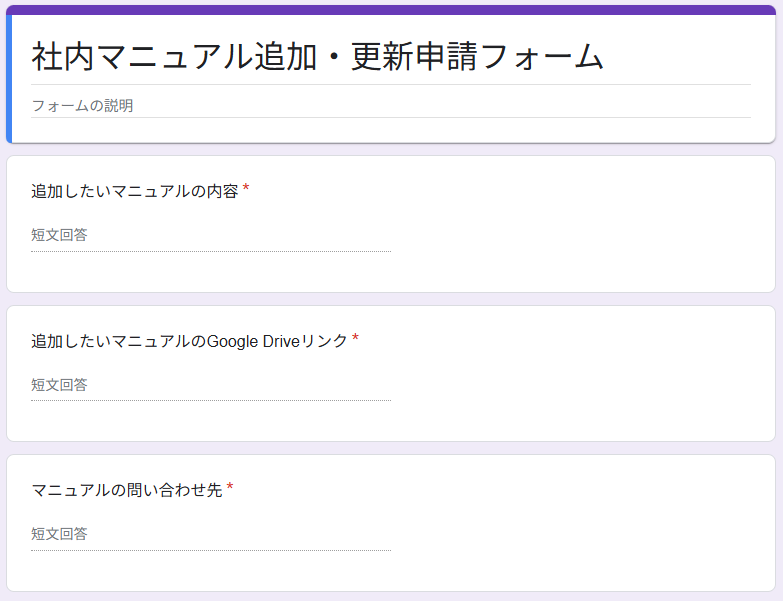Click the form title 社内マニュアル追加・更新申請フォーム

point(317,57)
